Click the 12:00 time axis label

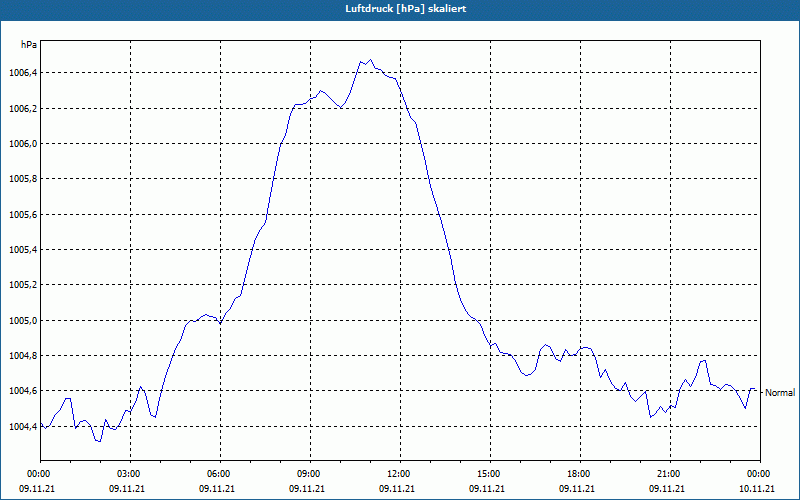(397, 474)
